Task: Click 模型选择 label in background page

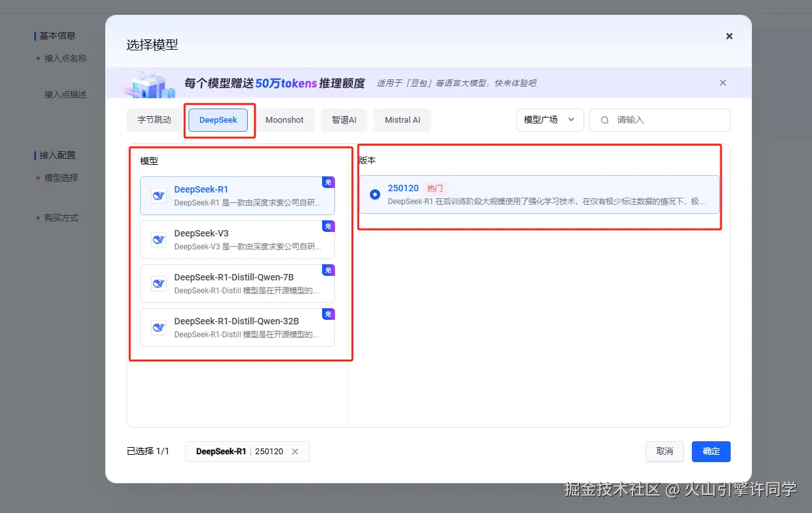Action: 61,178
